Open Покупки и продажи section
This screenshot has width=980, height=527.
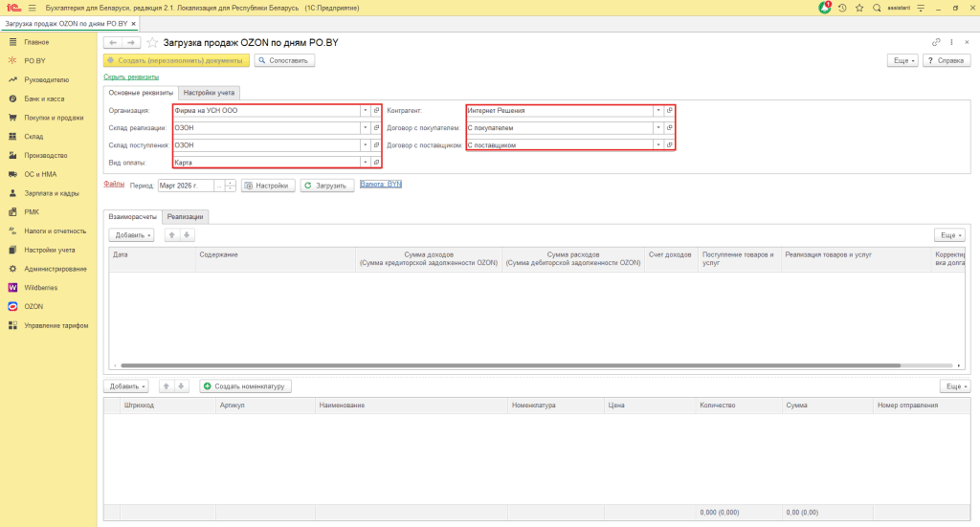(54, 118)
